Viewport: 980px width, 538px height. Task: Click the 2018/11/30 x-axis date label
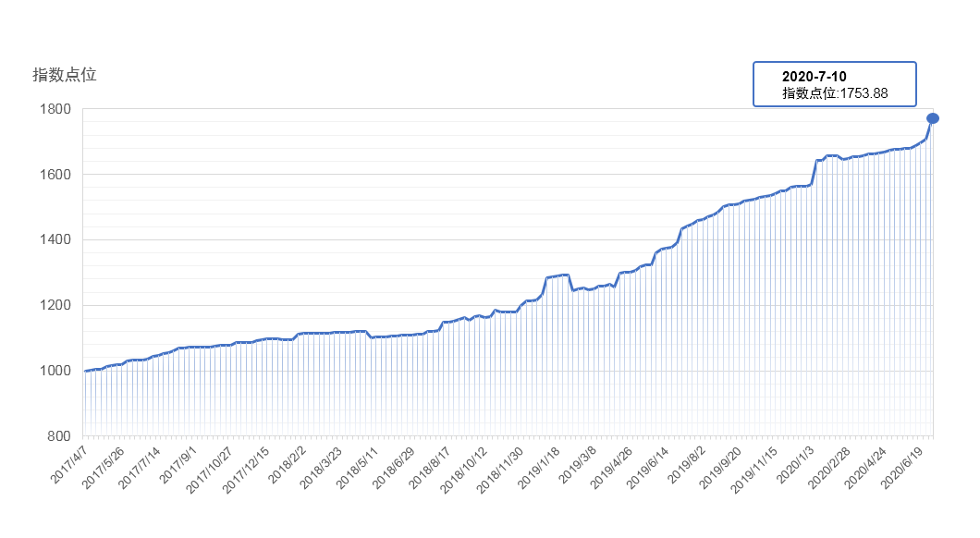click(x=500, y=471)
